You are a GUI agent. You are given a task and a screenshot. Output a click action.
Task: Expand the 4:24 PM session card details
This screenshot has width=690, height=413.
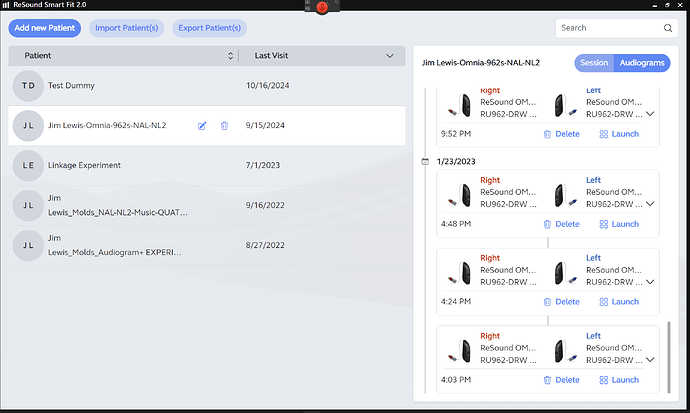coord(650,282)
